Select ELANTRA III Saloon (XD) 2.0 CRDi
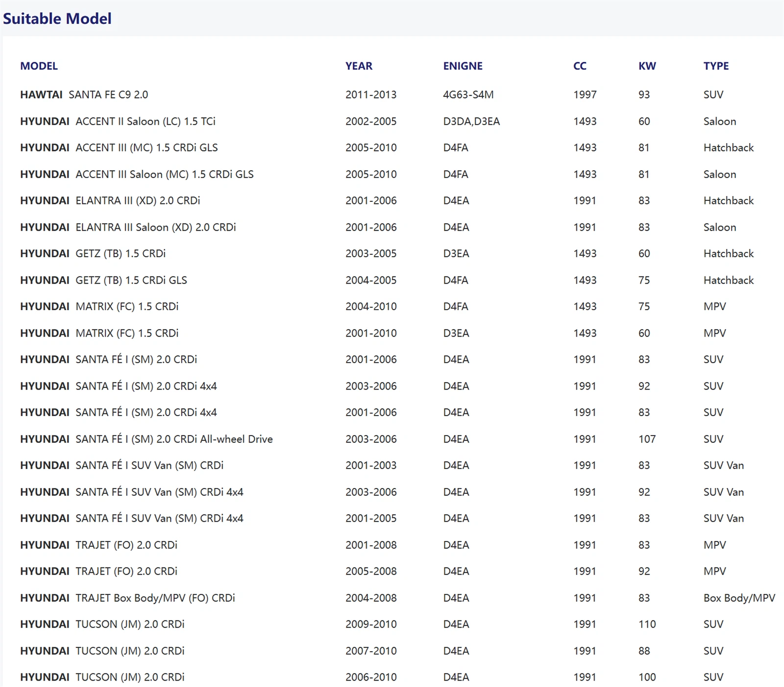This screenshot has height=687, width=784. pos(156,227)
